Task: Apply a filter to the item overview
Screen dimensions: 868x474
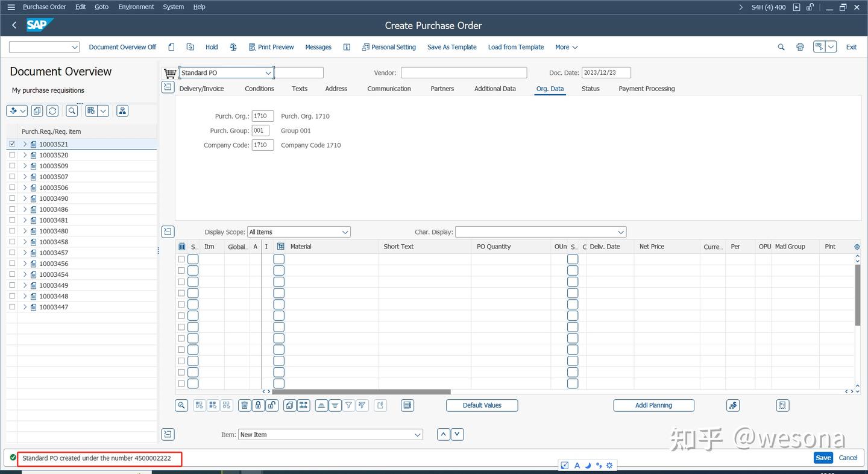Action: click(x=348, y=405)
